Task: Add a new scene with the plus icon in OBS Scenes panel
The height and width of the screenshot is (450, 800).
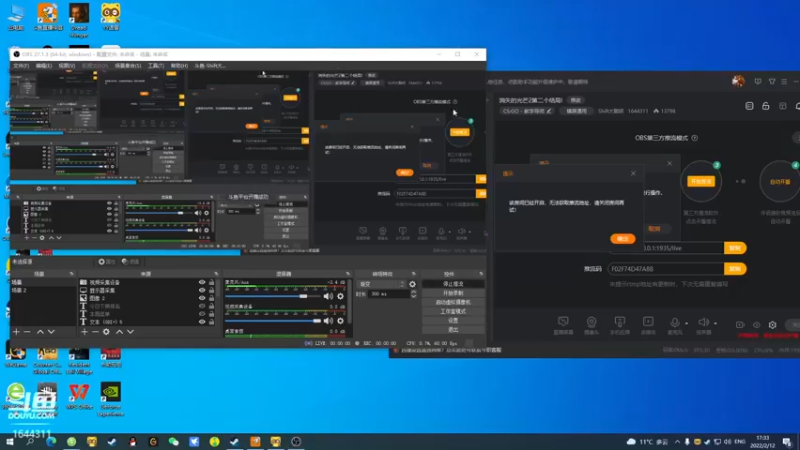Action: [16, 332]
